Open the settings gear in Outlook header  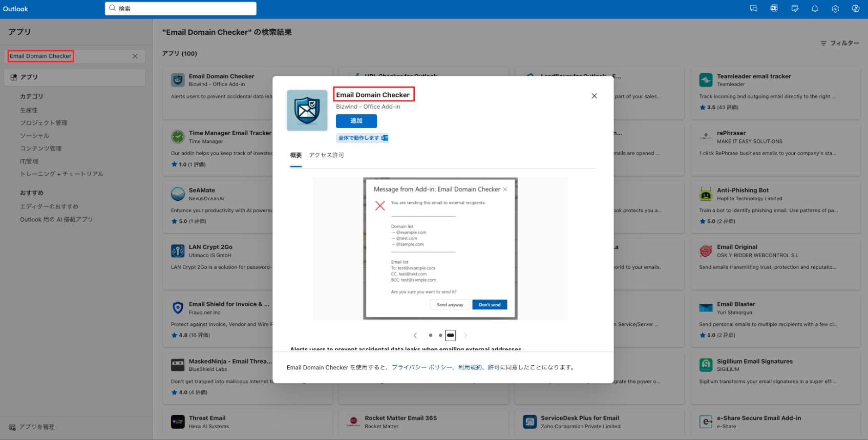click(x=835, y=9)
